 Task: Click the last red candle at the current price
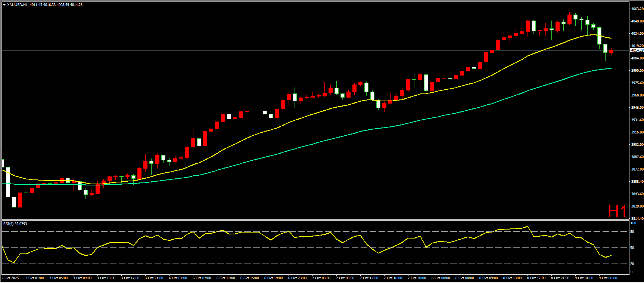pos(611,52)
